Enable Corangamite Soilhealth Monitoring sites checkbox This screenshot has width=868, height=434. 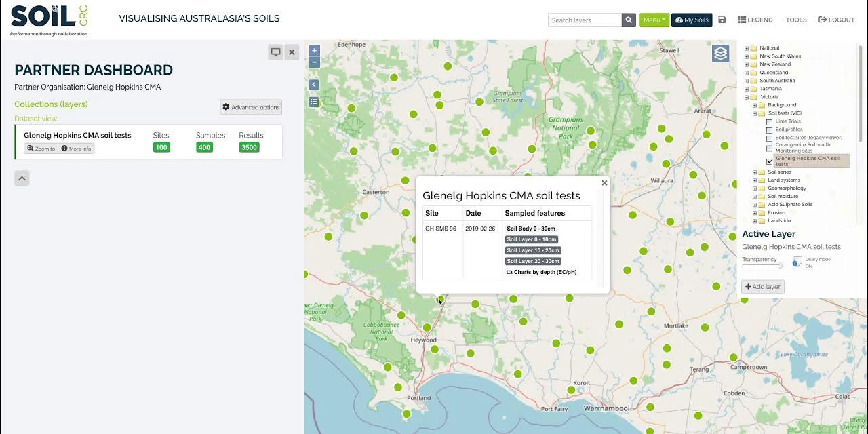769,148
